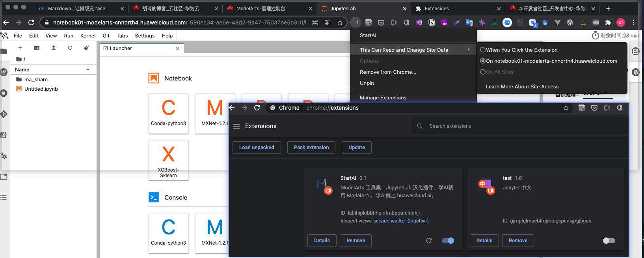Open Details for the StartAI extension

322,240
